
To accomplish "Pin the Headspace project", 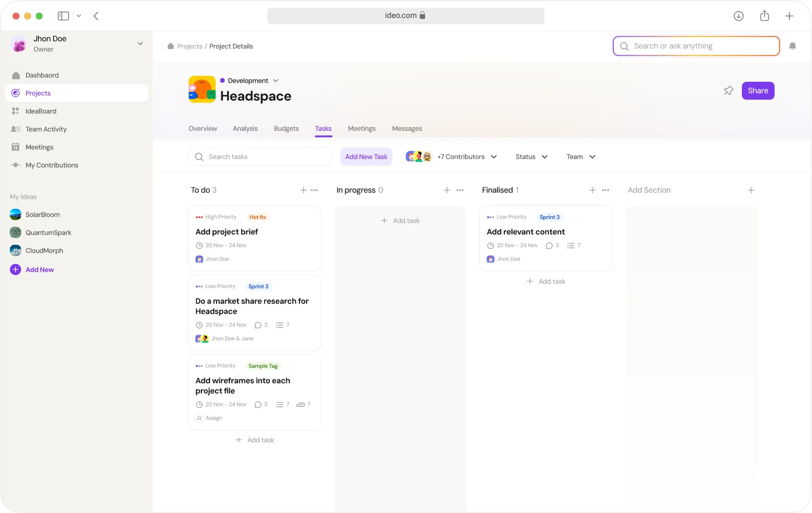I will pos(729,90).
